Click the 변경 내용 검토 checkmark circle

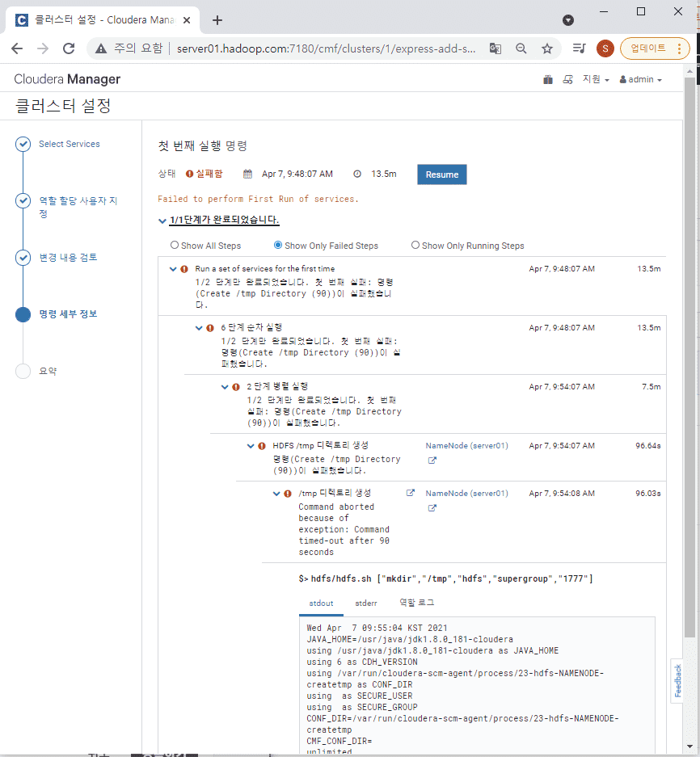(x=23, y=258)
